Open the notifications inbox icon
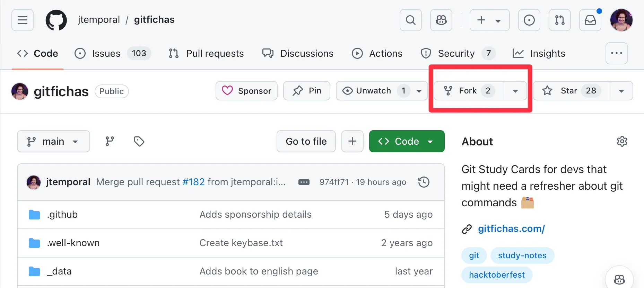644x288 pixels. pyautogui.click(x=590, y=20)
